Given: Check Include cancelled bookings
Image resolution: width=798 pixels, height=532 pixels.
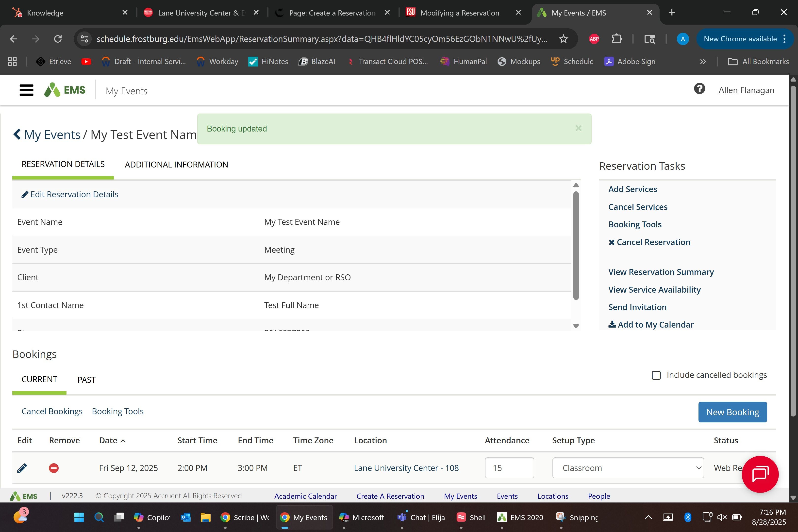Looking at the screenshot, I should point(656,375).
